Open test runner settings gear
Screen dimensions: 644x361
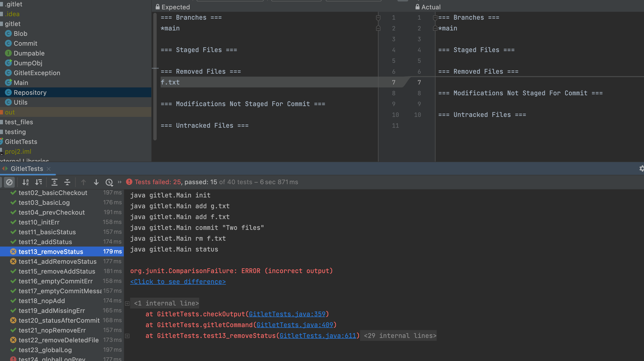tap(642, 168)
